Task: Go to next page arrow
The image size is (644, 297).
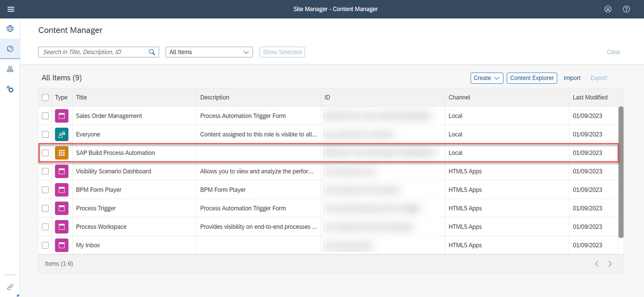Action: click(610, 264)
